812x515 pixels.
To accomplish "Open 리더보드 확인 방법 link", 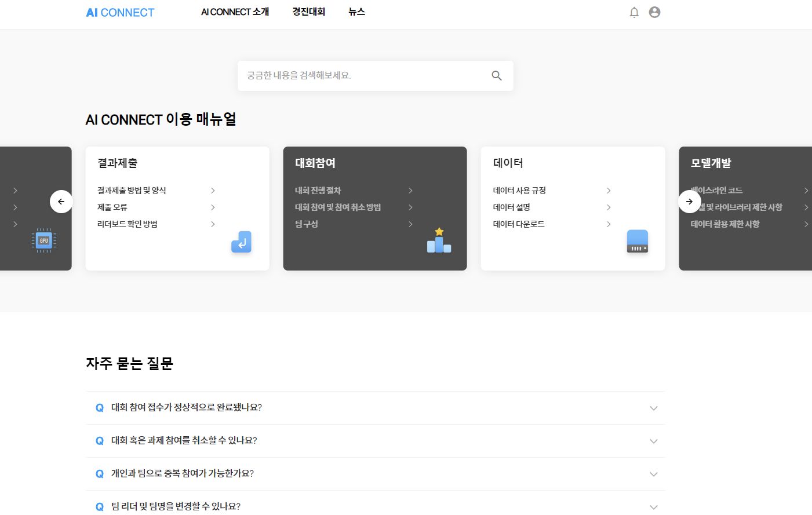I will [128, 224].
